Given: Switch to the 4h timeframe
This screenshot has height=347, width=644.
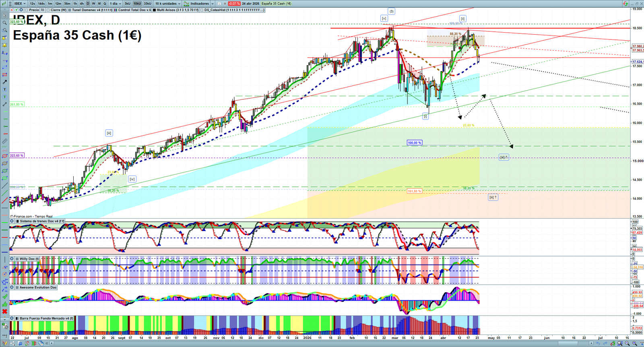Looking at the screenshot, I should point(82,4).
